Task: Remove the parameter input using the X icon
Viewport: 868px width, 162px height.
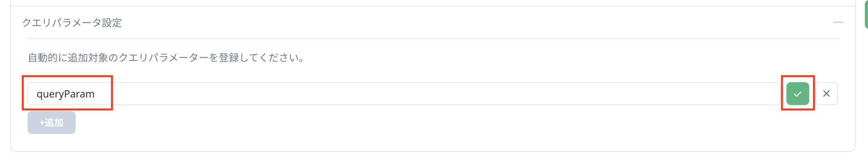Action: click(x=826, y=94)
